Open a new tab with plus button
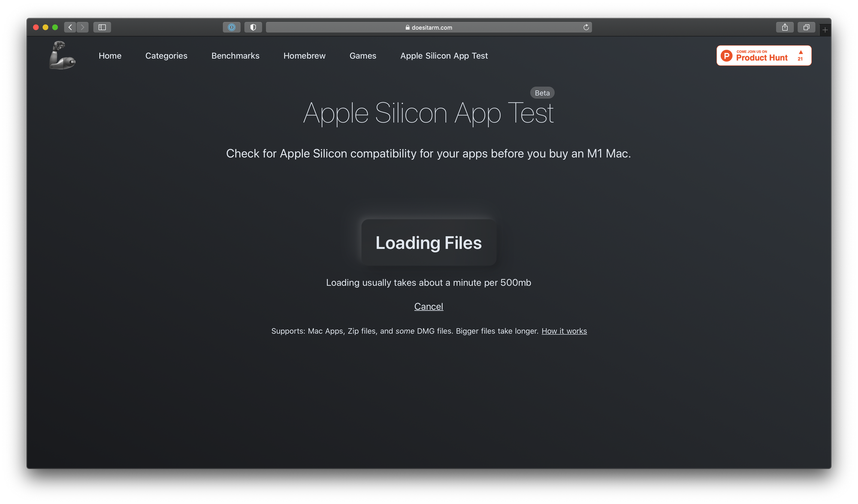Screen dimensions: 858x504 click(x=825, y=30)
